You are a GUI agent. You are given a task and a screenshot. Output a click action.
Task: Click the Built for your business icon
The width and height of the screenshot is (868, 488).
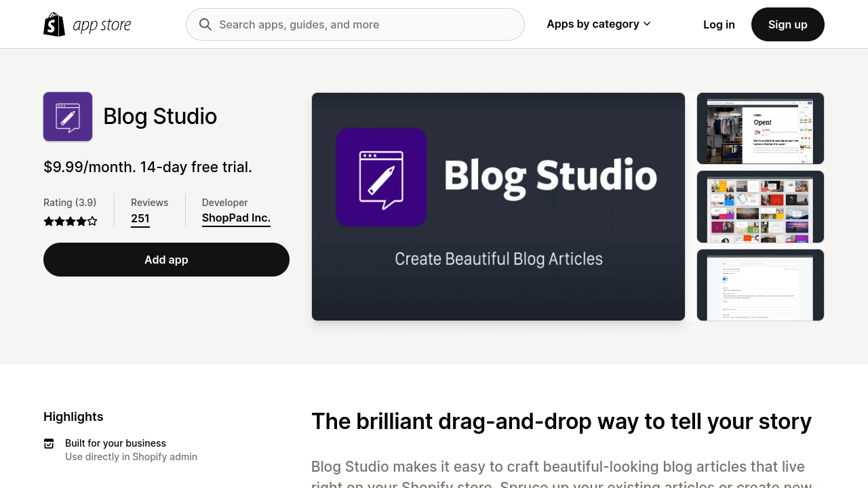tap(49, 443)
